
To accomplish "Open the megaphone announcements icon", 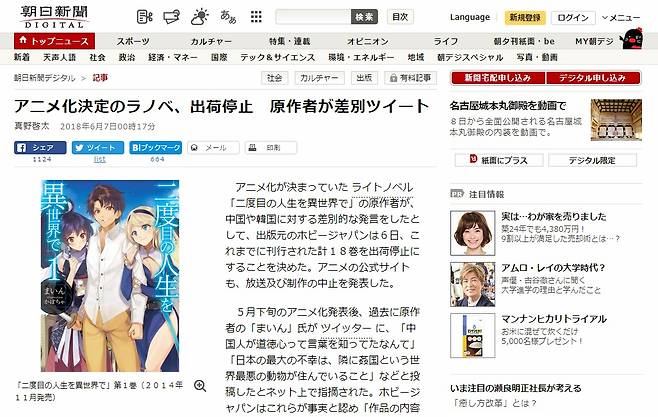I will tap(171, 17).
